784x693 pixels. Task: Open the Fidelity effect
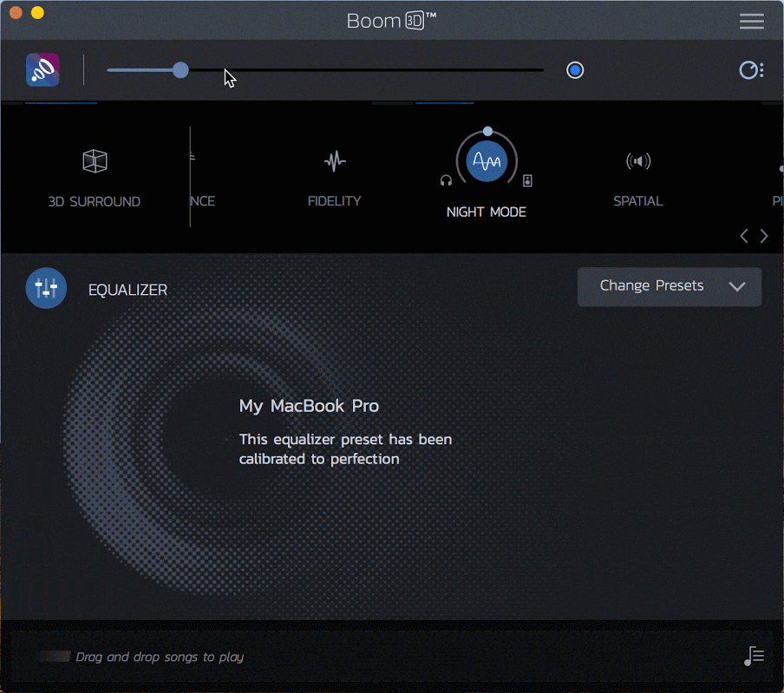coord(334,161)
